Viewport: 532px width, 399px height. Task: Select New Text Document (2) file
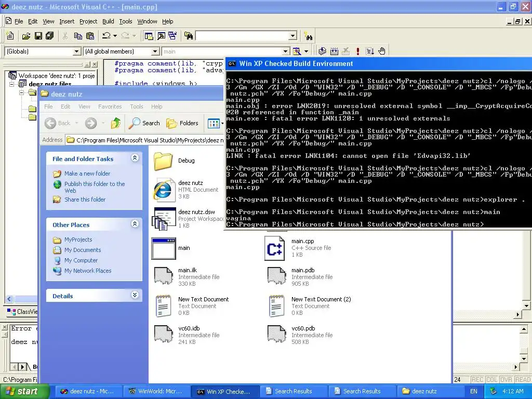point(310,306)
